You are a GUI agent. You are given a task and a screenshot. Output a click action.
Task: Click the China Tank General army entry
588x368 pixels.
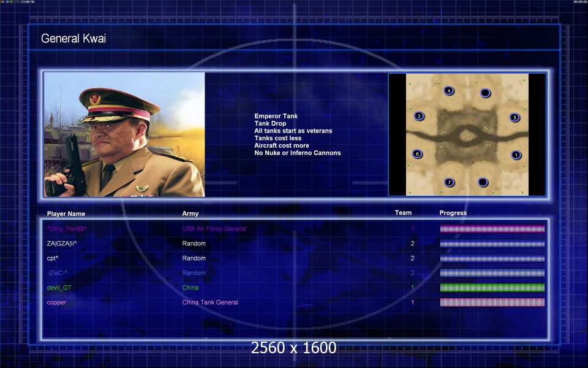pyautogui.click(x=210, y=302)
